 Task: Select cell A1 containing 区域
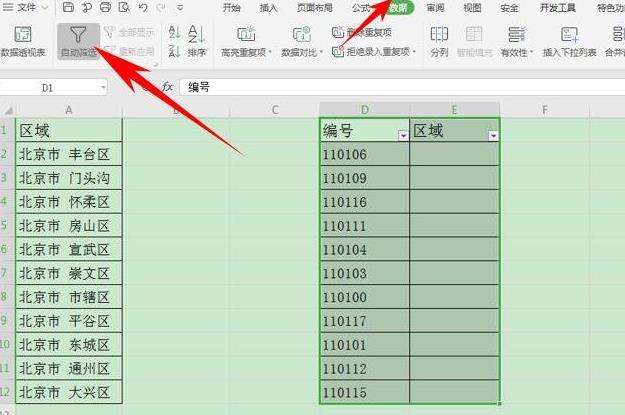69,130
